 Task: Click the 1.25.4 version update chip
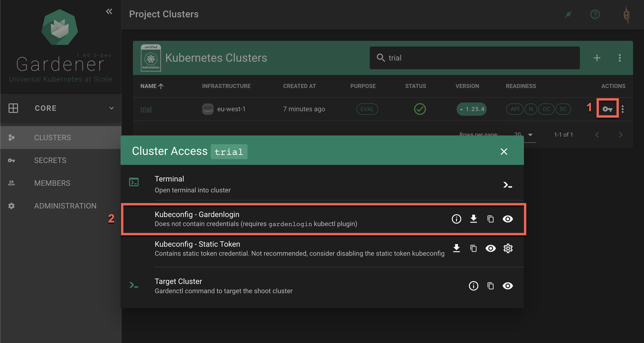[x=471, y=109]
